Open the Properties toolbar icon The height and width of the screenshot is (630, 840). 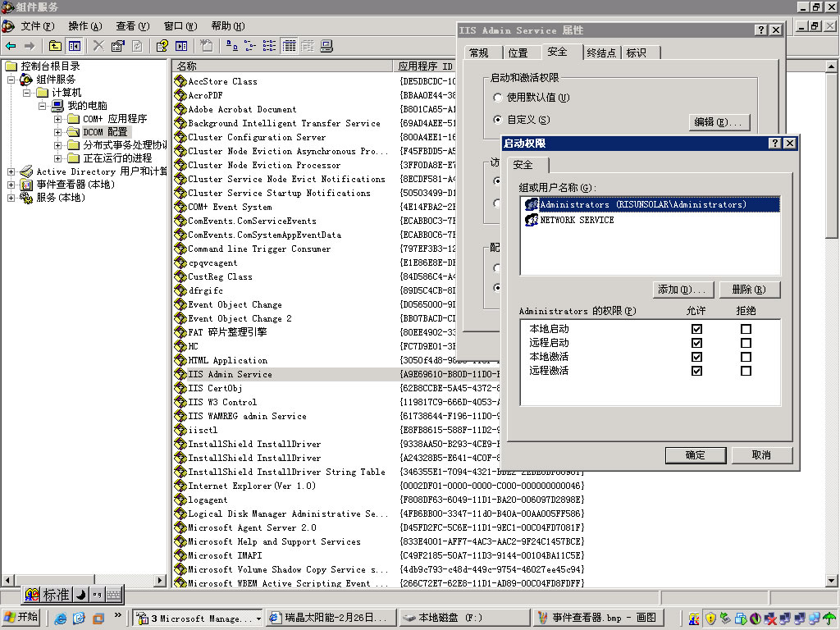[118, 46]
